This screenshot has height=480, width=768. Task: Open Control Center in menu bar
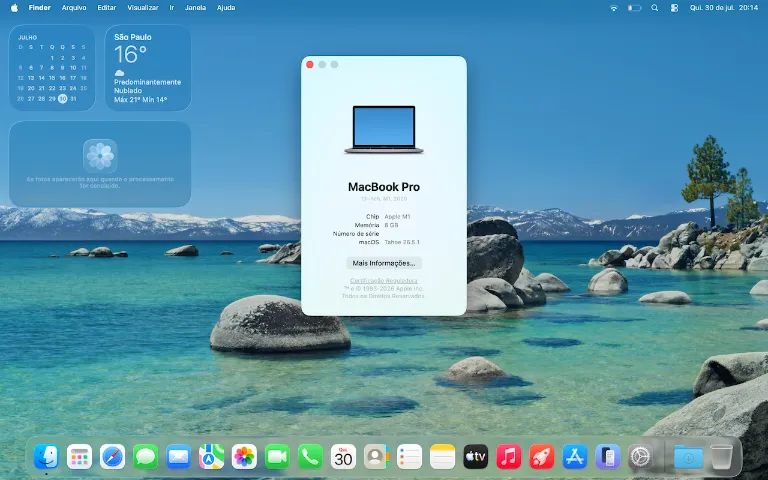click(674, 8)
